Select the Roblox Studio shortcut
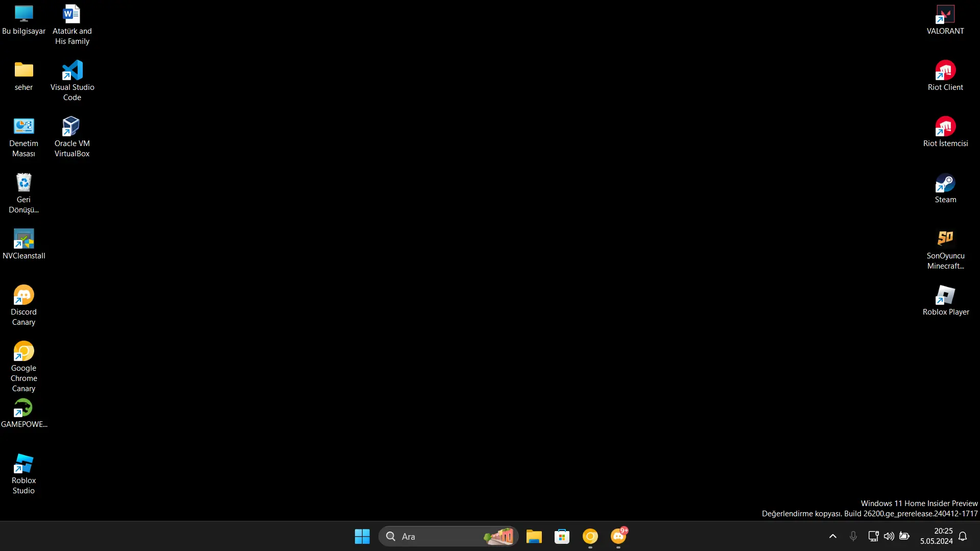 point(23,474)
